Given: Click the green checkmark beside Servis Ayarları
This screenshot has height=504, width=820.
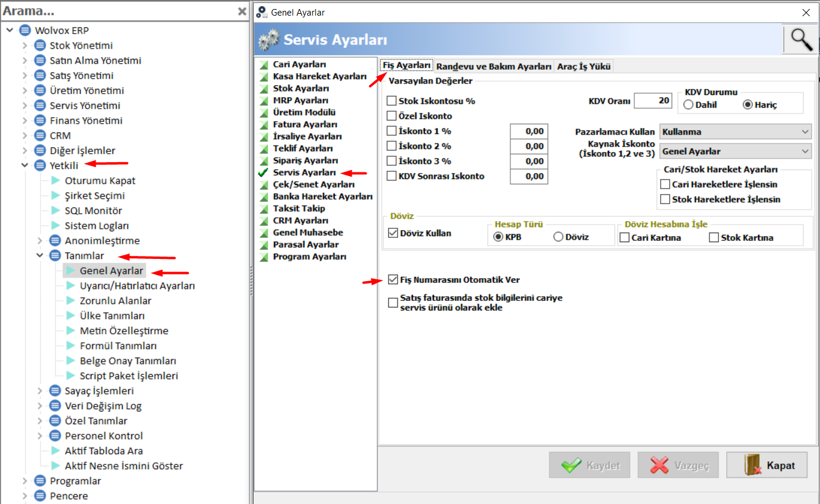Looking at the screenshot, I should point(263,172).
